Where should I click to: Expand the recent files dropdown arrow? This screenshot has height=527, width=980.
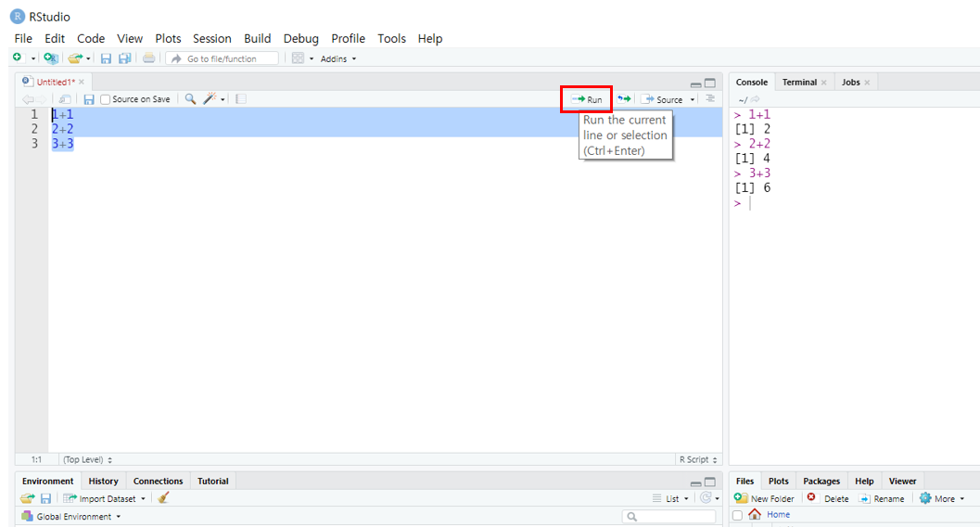(x=88, y=58)
